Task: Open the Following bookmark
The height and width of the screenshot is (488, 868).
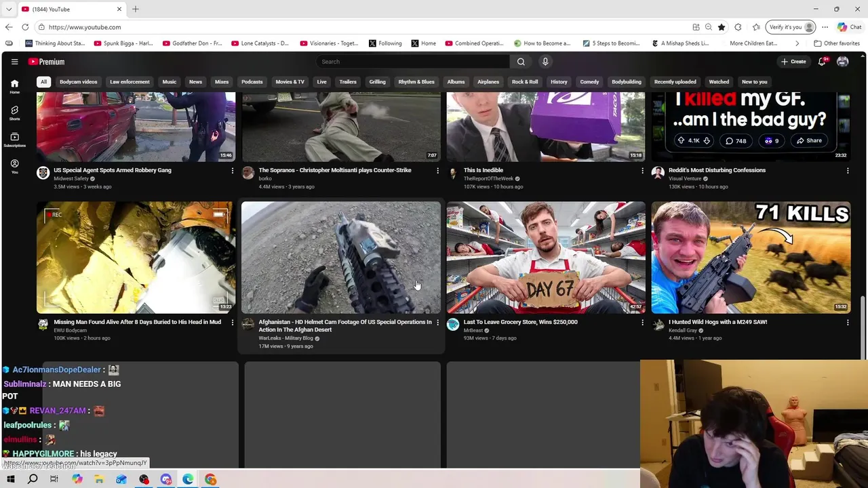Action: (x=385, y=43)
